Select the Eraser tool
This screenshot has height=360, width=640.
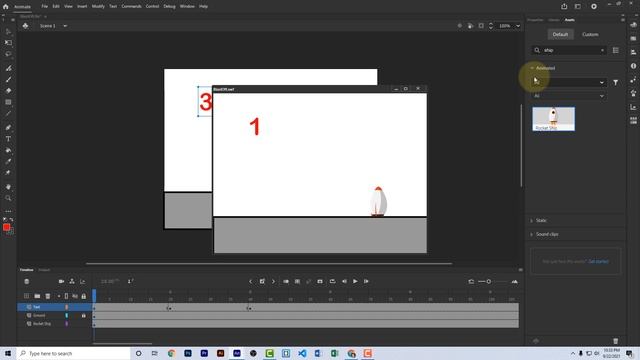point(8,91)
